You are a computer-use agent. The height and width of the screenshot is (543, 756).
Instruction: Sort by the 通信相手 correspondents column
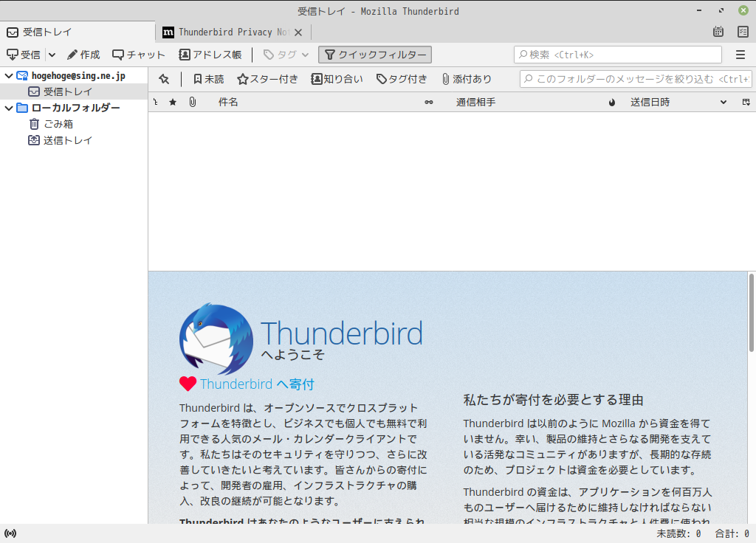coord(476,102)
